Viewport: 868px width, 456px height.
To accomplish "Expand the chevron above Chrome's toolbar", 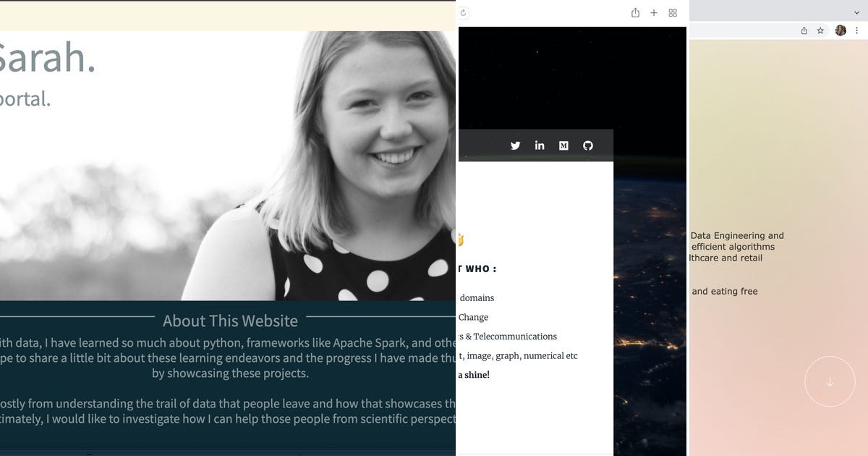I will (856, 12).
